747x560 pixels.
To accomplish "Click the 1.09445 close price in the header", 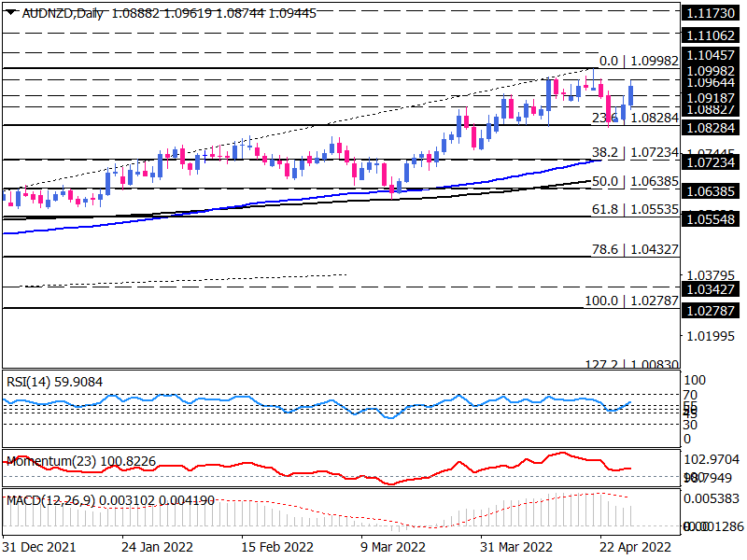I will (x=292, y=13).
